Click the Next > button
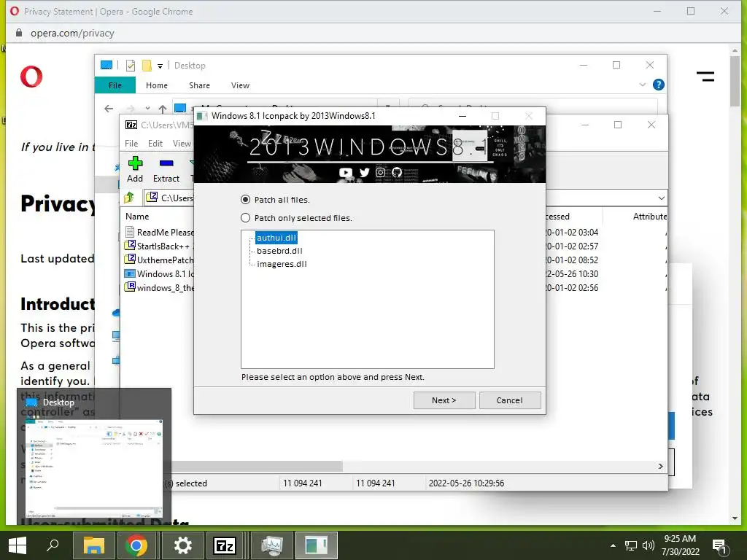 coord(444,400)
